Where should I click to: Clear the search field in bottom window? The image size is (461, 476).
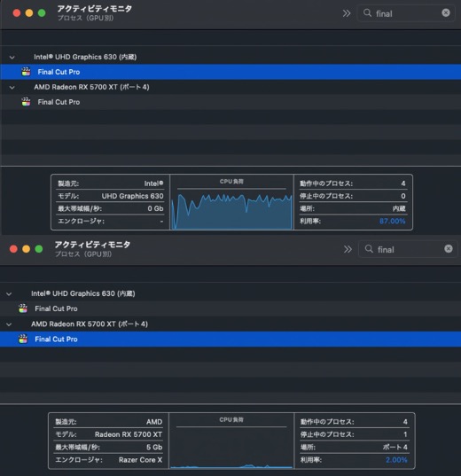click(449, 249)
